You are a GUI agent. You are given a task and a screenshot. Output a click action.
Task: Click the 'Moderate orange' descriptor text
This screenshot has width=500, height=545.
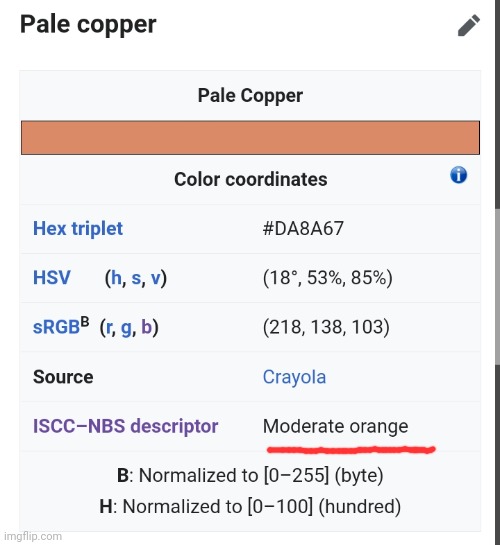(x=335, y=426)
